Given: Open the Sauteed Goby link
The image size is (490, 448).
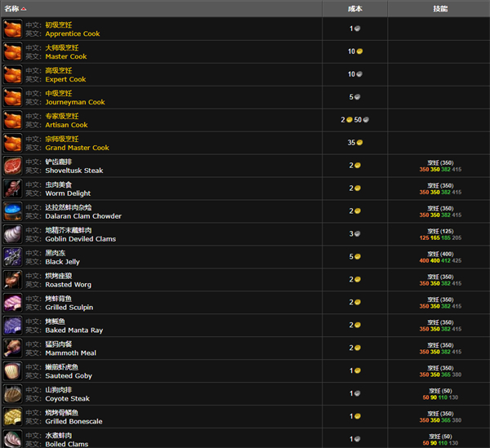Looking at the screenshot, I should (x=69, y=376).
